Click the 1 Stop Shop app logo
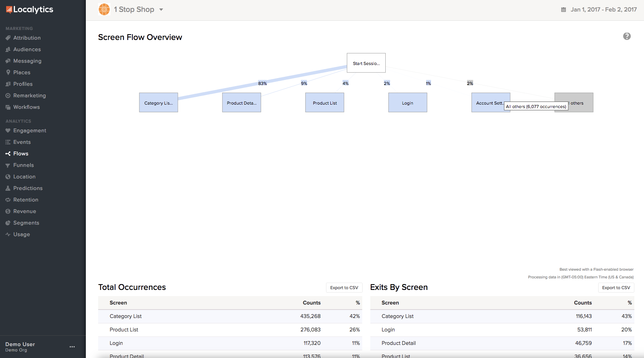Viewport: 644px width, 358px height. pyautogui.click(x=104, y=9)
